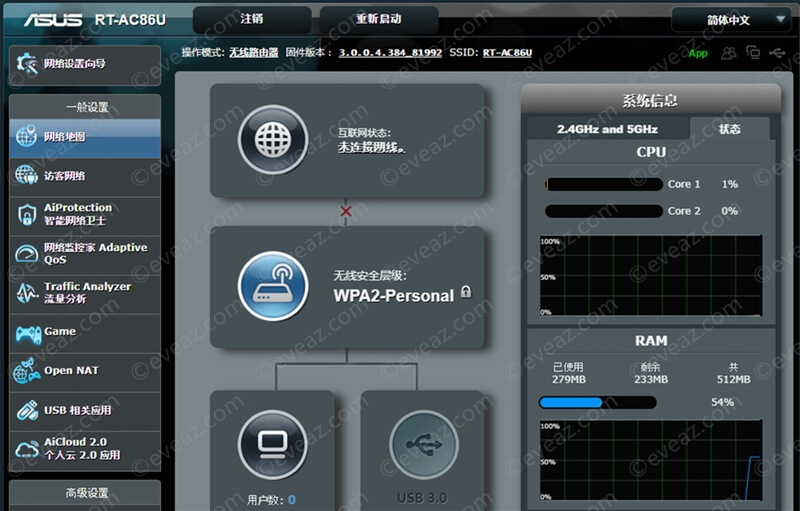Open Traffic Analyzer waveform icon
The height and width of the screenshot is (511, 800).
click(27, 293)
